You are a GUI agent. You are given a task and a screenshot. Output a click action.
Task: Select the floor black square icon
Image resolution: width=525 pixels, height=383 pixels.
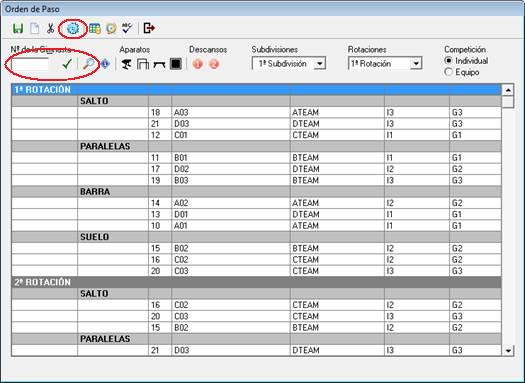176,64
